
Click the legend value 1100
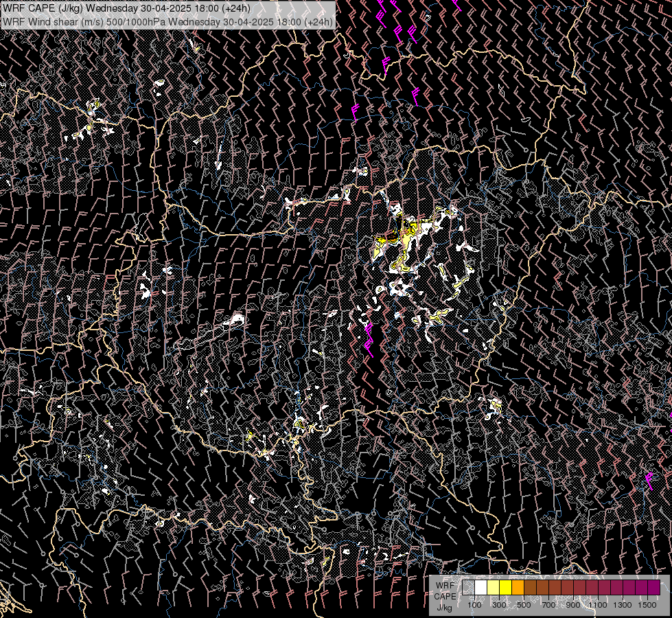pos(598,605)
